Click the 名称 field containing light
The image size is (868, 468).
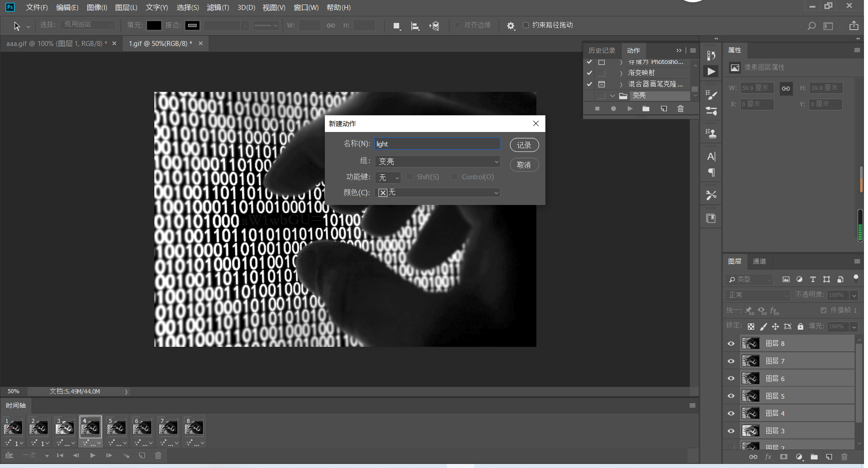[437, 144]
